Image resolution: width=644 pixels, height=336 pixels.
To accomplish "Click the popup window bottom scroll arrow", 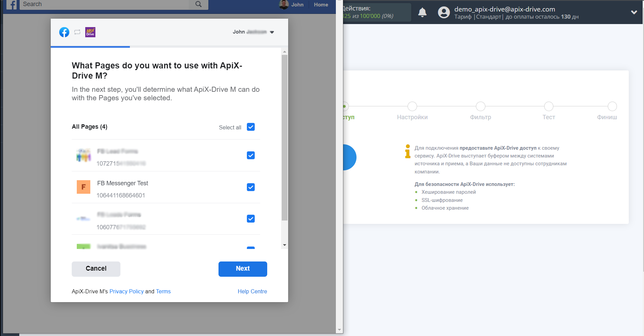I will [339, 330].
